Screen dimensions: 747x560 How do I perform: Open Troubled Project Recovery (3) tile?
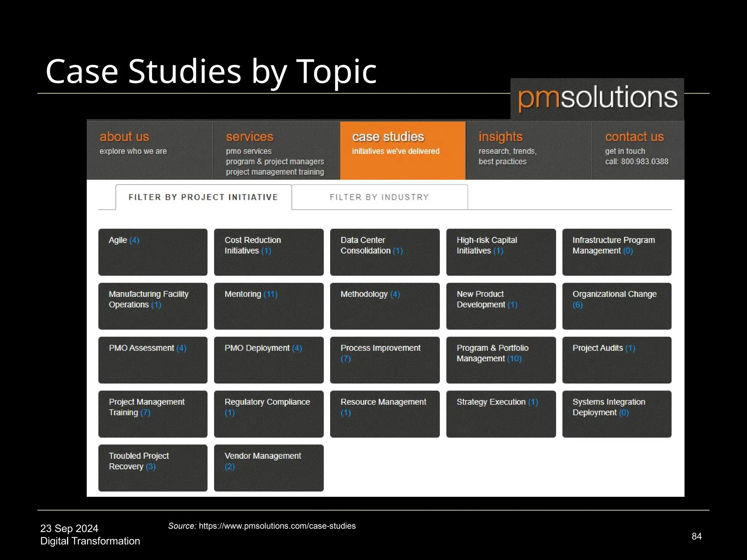(x=153, y=468)
